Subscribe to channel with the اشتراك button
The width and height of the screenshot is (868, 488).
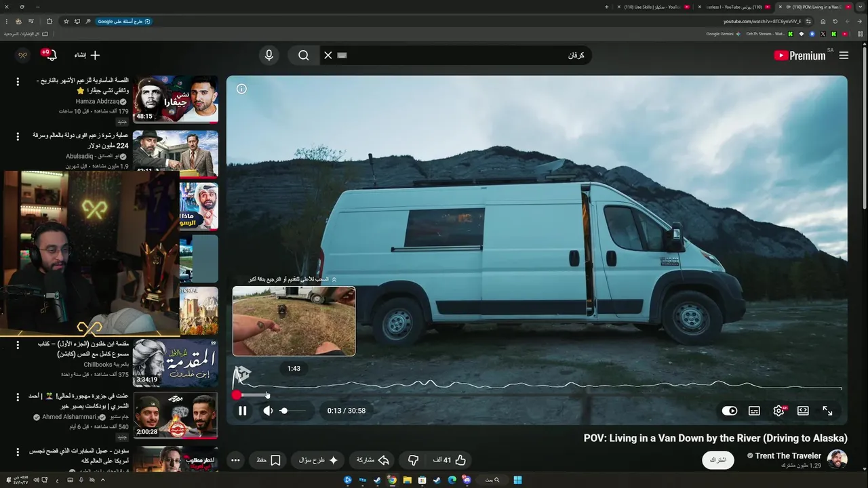(718, 460)
